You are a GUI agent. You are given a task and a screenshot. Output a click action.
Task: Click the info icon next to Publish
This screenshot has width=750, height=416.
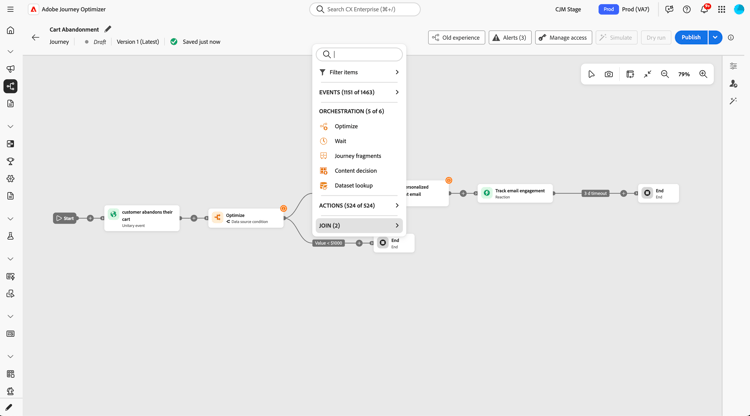pyautogui.click(x=730, y=37)
